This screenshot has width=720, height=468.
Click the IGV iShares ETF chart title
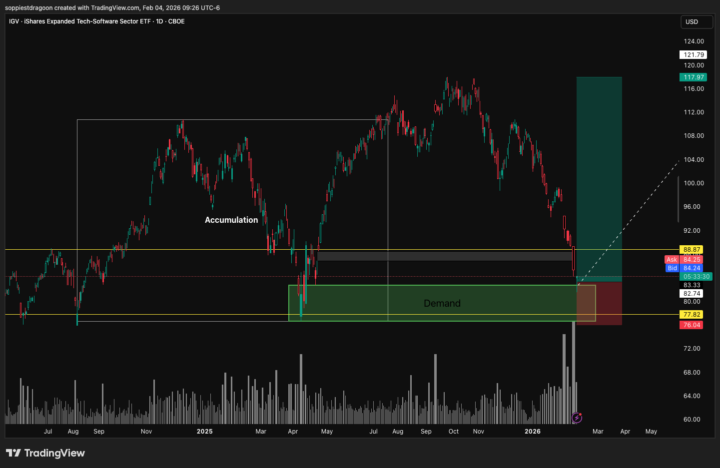96,21
